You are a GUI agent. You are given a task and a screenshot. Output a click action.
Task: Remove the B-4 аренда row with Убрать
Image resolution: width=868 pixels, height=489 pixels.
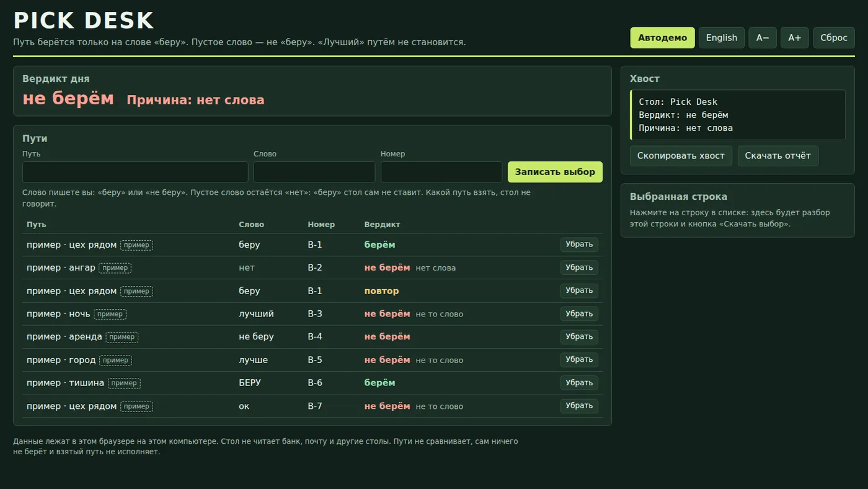pyautogui.click(x=579, y=337)
